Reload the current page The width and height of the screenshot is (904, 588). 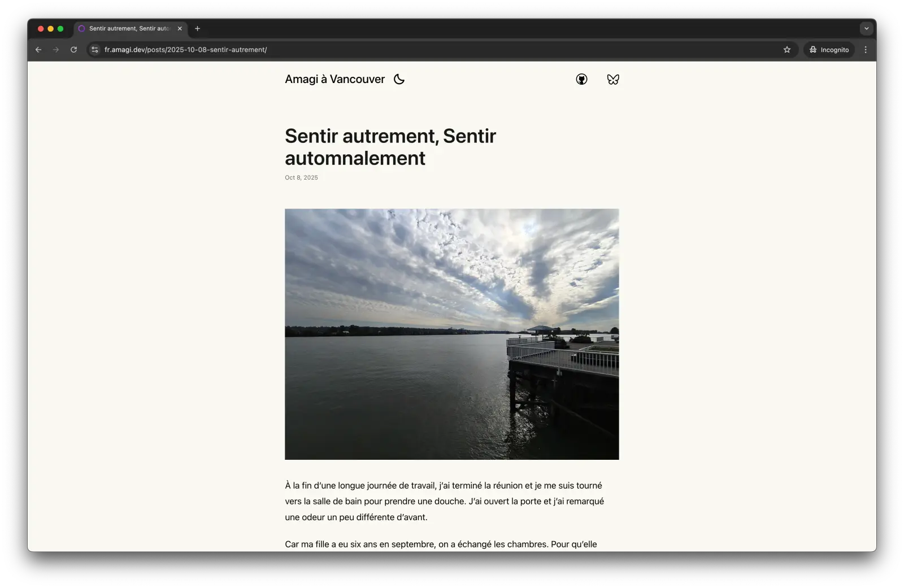(x=73, y=50)
